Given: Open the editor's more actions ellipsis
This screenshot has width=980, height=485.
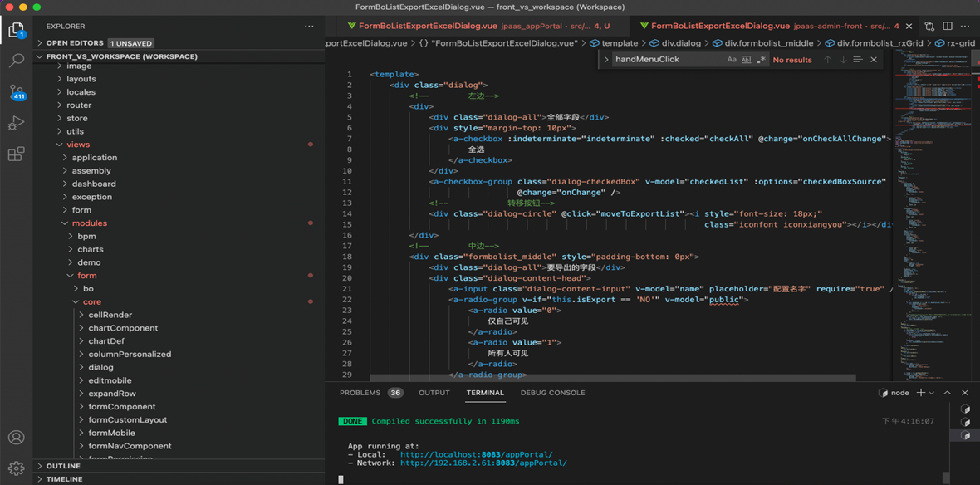Looking at the screenshot, I should coord(966,27).
